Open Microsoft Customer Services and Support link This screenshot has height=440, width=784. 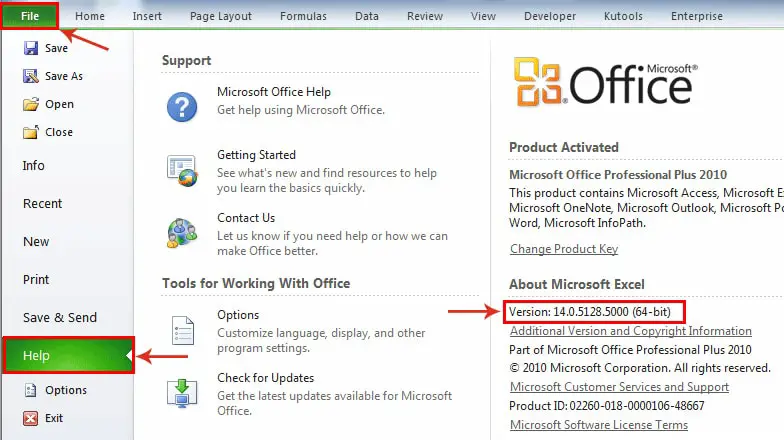620,387
